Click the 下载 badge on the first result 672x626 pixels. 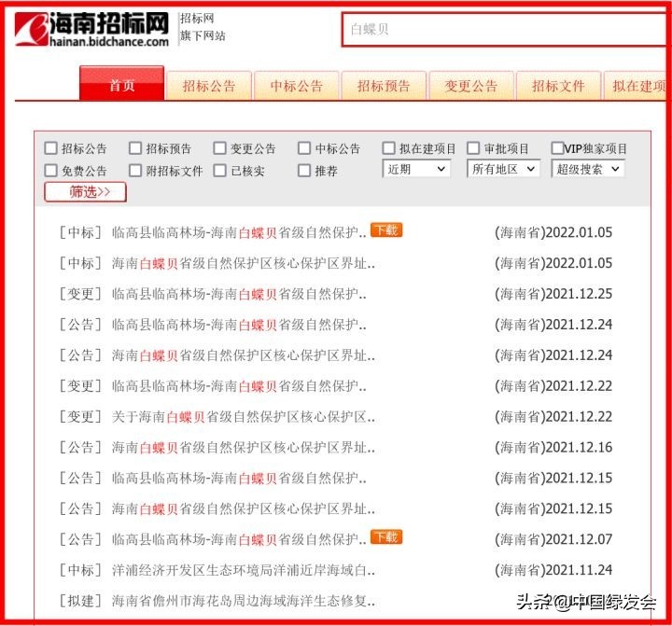[386, 230]
